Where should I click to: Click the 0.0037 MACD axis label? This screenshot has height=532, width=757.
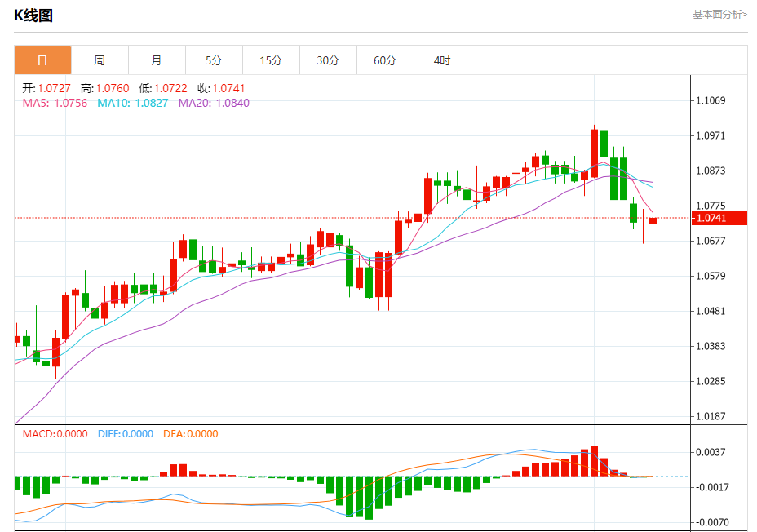click(711, 452)
